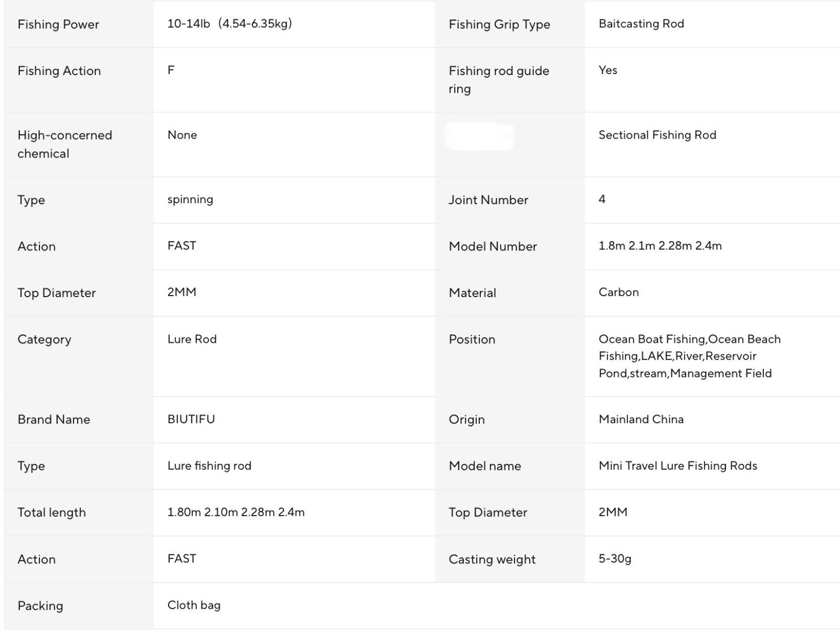Select the High-concerned chemical label

coord(65,144)
